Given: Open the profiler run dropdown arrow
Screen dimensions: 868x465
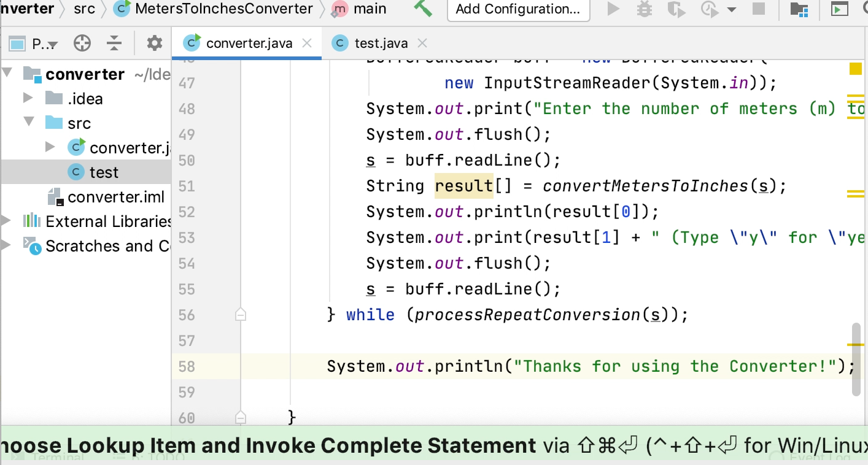Looking at the screenshot, I should 731,9.
